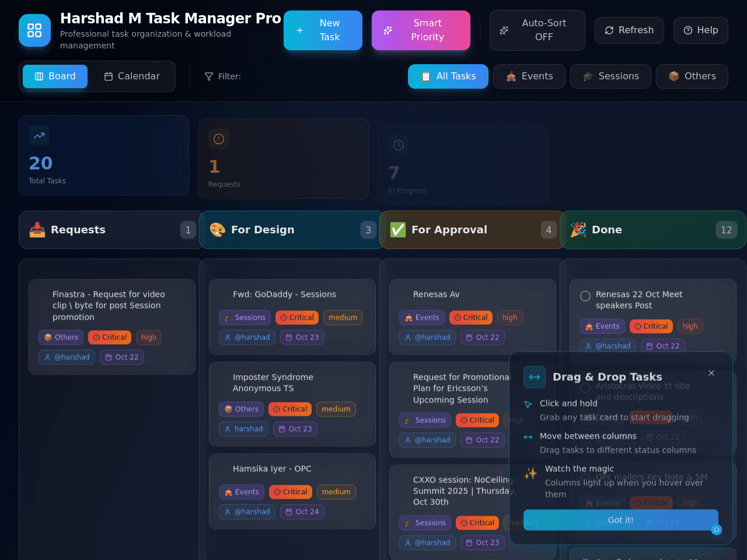
Task: Click Others tag on Finastra card
Action: (x=61, y=337)
